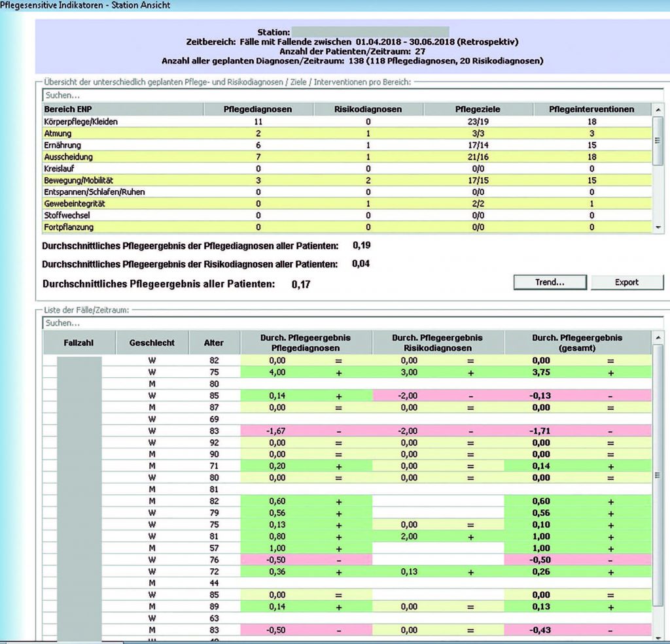
Task: Sort by Risikodiagnosen column header in overview
Action: pyautogui.click(x=368, y=109)
